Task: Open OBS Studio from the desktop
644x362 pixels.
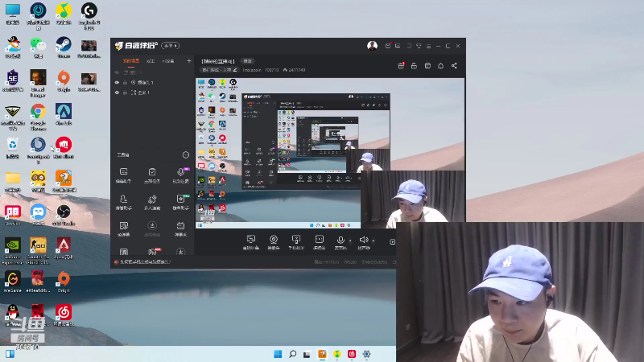Action: 64,215
